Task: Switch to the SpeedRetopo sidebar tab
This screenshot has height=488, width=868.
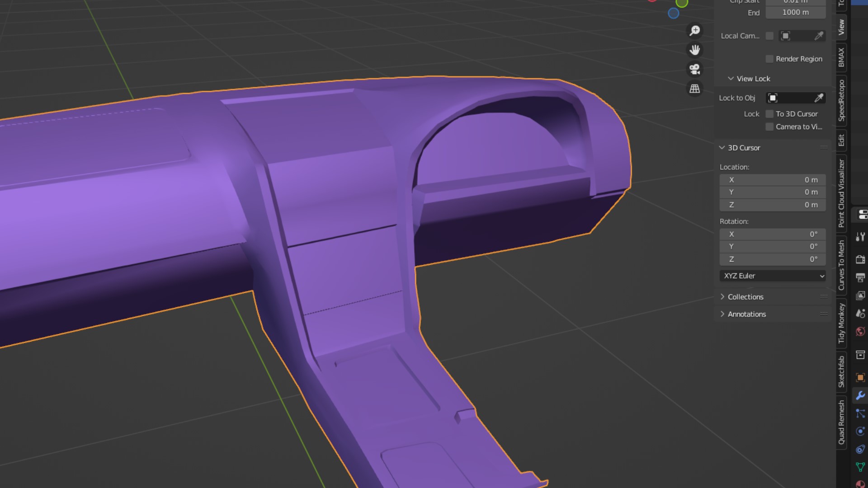Action: click(841, 100)
